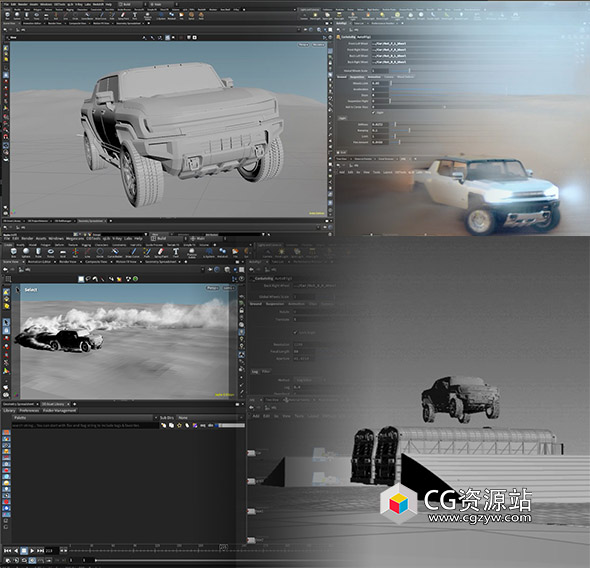
Task: Select the Torus shelf tool in lower Houdini window
Action: (x=50, y=252)
